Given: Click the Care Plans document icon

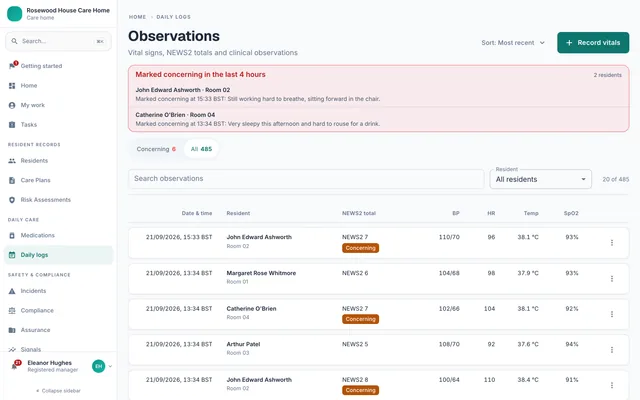Looking at the screenshot, I should tap(12, 180).
